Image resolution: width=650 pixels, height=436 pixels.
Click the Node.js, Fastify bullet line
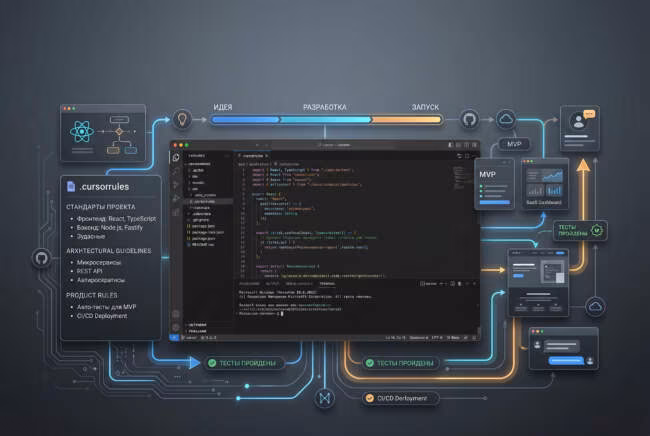pyautogui.click(x=109, y=228)
